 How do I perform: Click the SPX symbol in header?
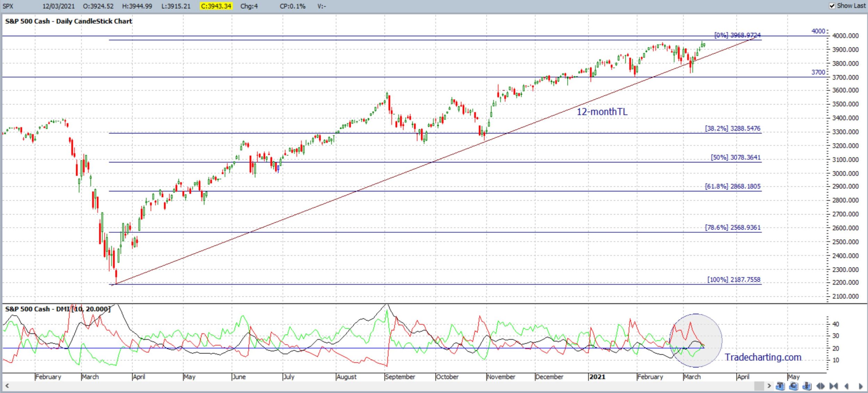[x=8, y=6]
